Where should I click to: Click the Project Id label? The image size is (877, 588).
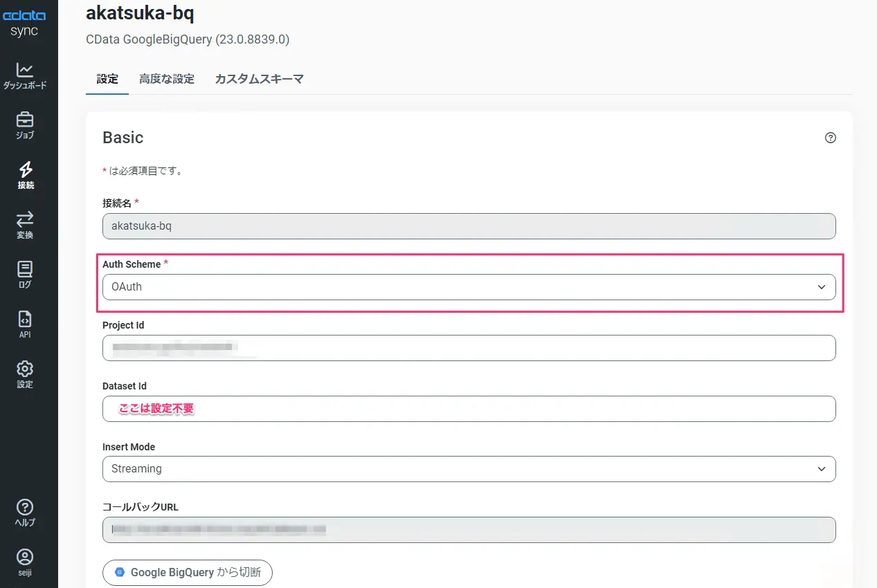coord(123,325)
